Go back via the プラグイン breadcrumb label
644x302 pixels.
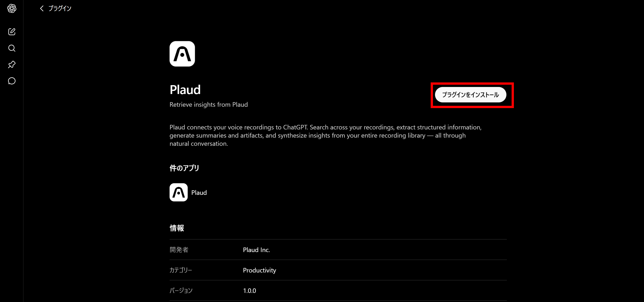point(60,8)
